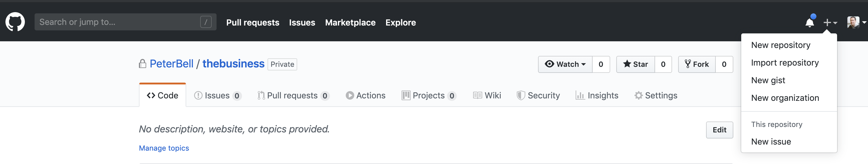Switch to the Settings tab
This screenshot has width=868, height=164.
(x=656, y=95)
